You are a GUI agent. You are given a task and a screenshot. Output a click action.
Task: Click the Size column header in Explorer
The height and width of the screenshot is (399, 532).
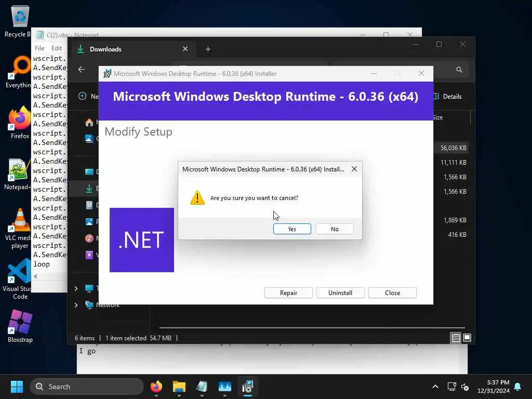[437, 117]
